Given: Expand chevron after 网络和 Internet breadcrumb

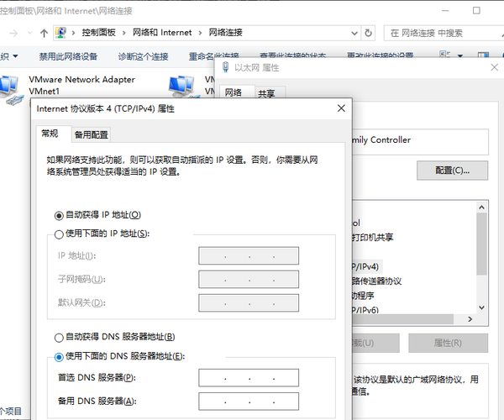Looking at the screenshot, I should (200, 33).
